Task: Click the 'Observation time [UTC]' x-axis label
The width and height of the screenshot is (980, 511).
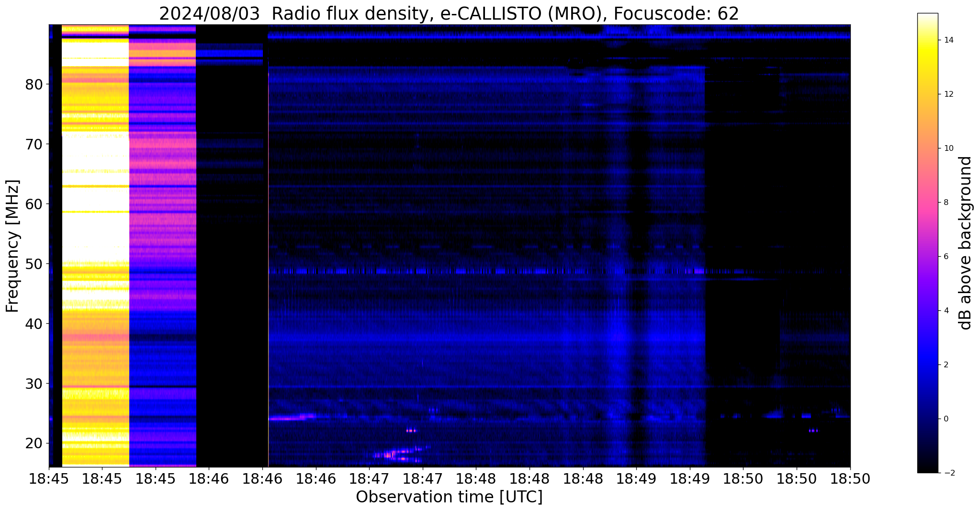Action: pos(449,497)
